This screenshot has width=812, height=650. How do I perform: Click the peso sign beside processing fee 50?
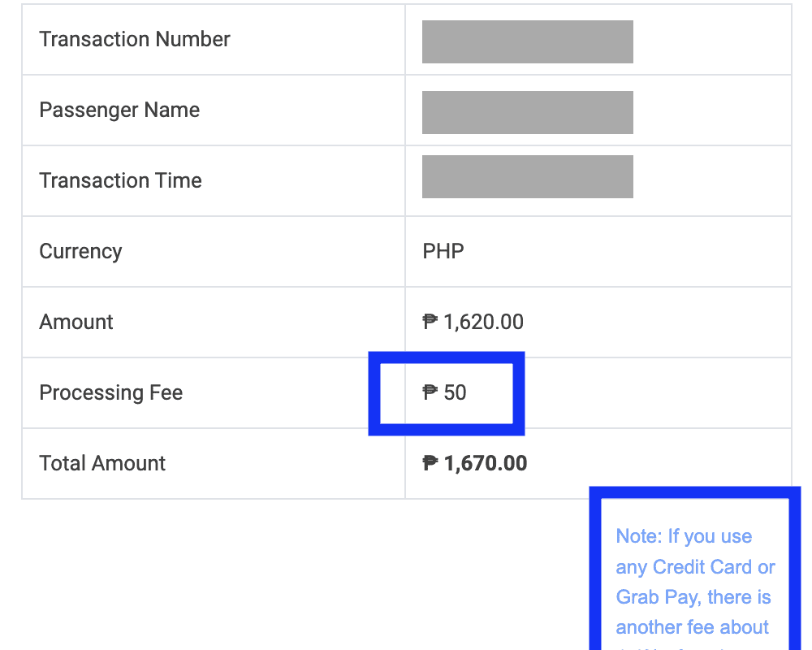430,392
